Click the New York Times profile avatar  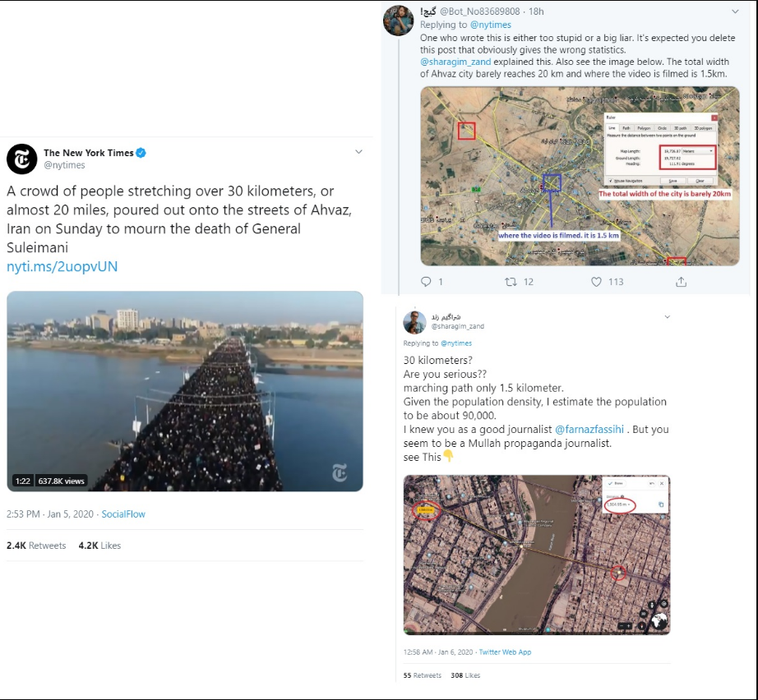tap(21, 159)
